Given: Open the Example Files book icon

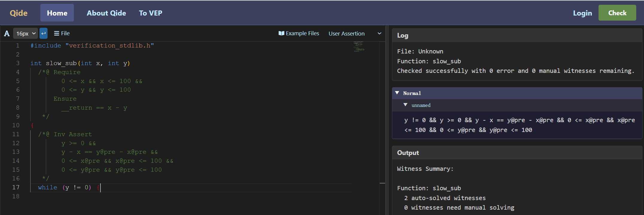Looking at the screenshot, I should pos(281,33).
